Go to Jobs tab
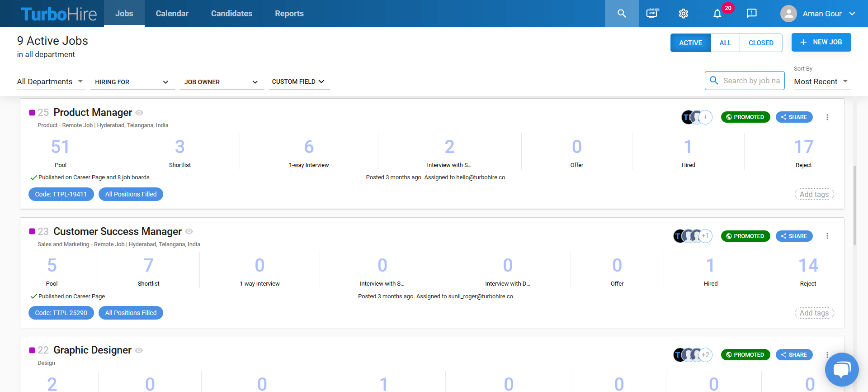 point(124,14)
